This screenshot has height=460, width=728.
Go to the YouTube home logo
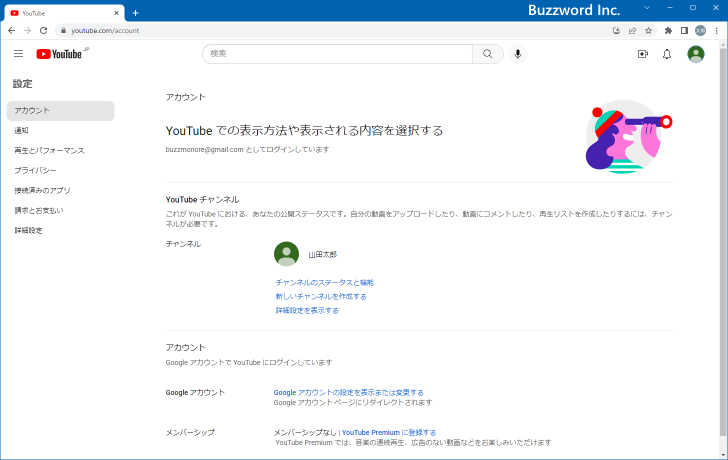point(59,54)
